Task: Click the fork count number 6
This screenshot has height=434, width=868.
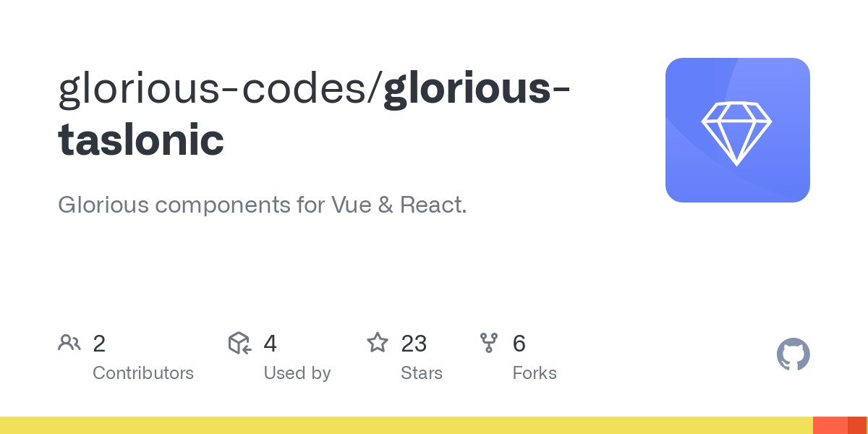Action: pyautogui.click(x=519, y=344)
